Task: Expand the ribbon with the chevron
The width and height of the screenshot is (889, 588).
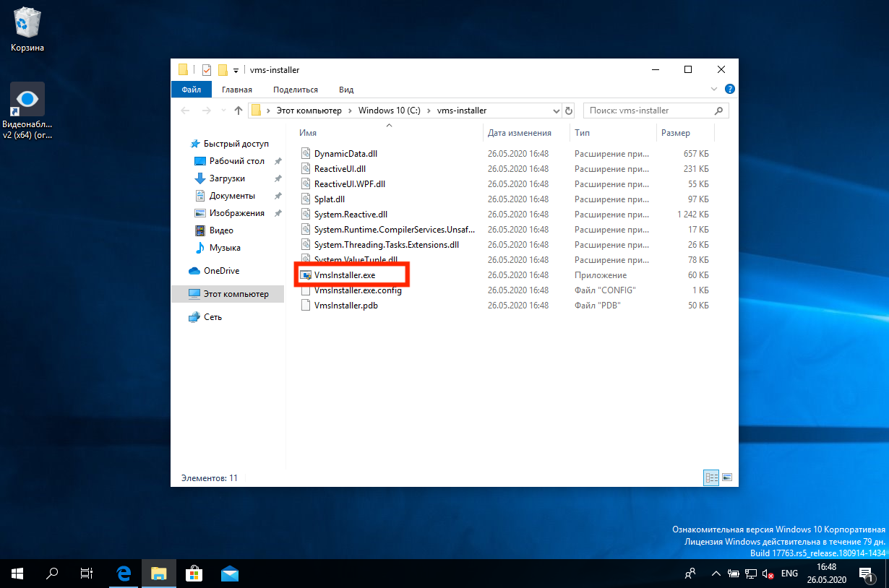Action: 716,90
